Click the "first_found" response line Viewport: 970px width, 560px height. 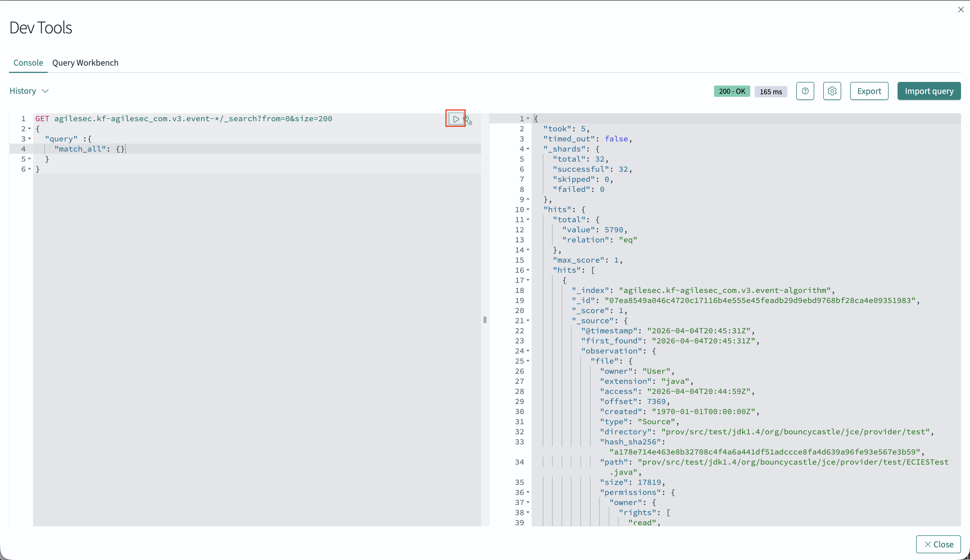click(x=670, y=341)
